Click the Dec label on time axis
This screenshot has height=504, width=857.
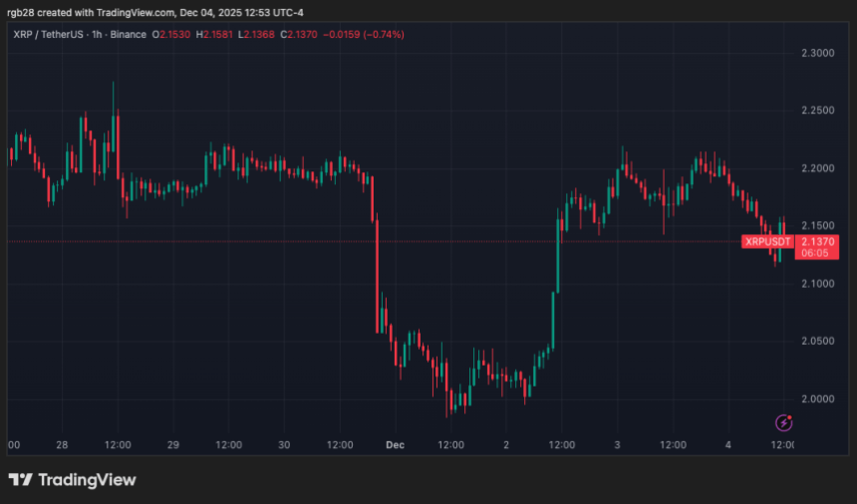(x=396, y=445)
